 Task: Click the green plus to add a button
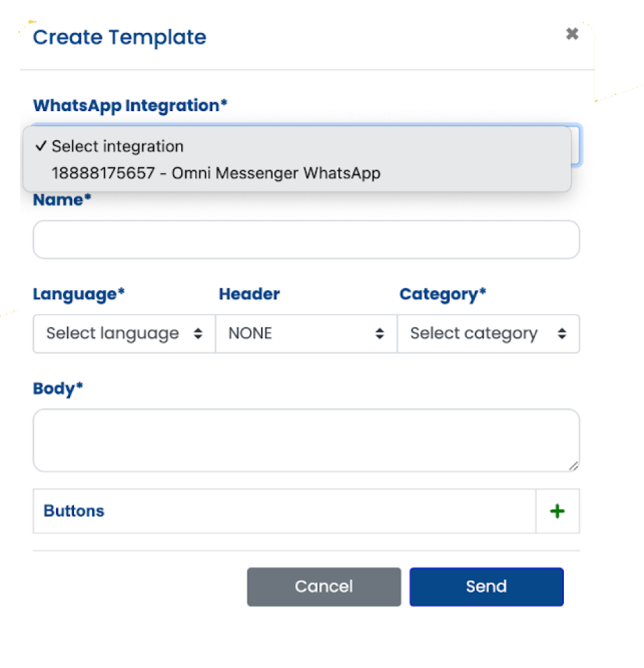click(x=557, y=511)
